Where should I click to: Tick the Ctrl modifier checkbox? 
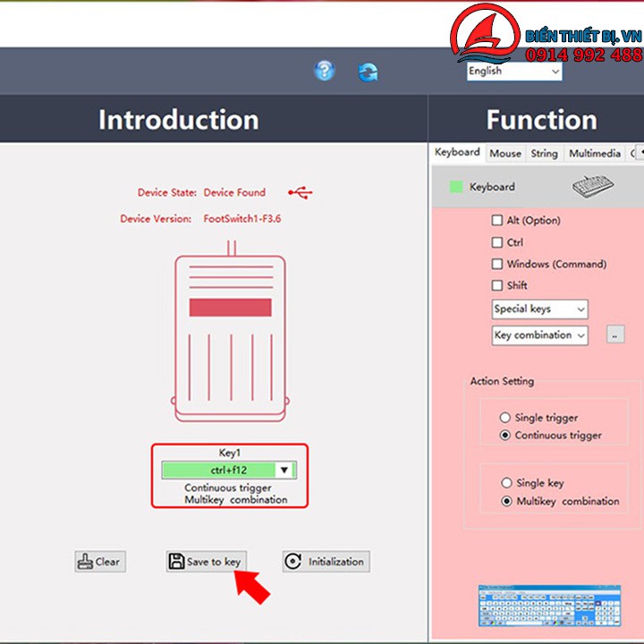pos(497,242)
